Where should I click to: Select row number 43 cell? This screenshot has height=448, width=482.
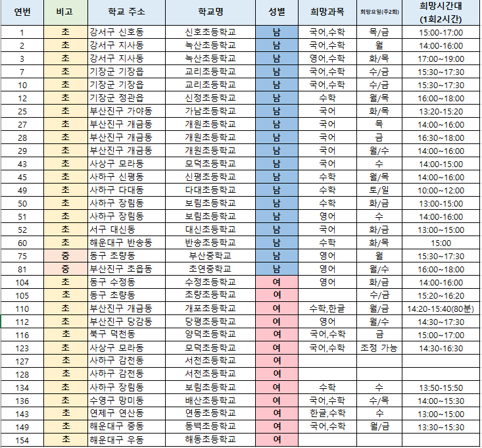click(x=22, y=164)
